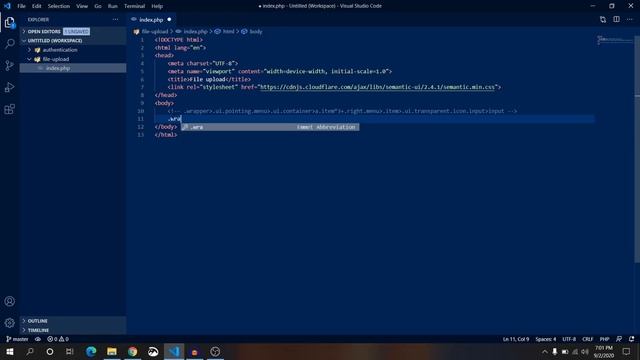Image resolution: width=640 pixels, height=360 pixels.
Task: Click the volume icon in system tray
Action: pos(585,351)
